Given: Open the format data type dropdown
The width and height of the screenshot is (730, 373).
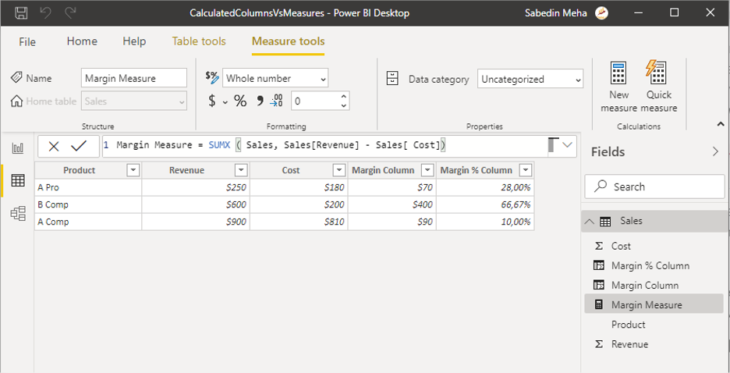Looking at the screenshot, I should point(275,78).
